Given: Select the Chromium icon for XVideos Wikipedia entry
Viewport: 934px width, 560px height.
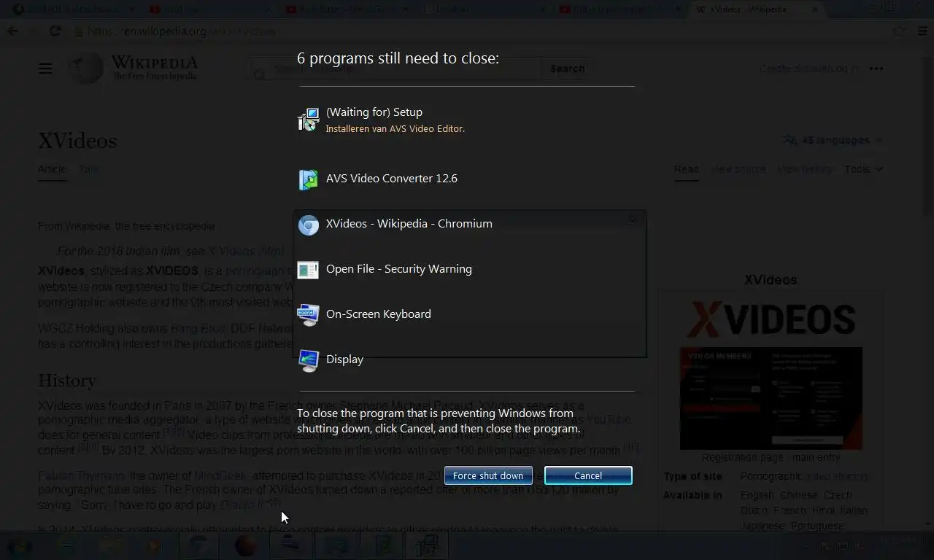Looking at the screenshot, I should [309, 225].
